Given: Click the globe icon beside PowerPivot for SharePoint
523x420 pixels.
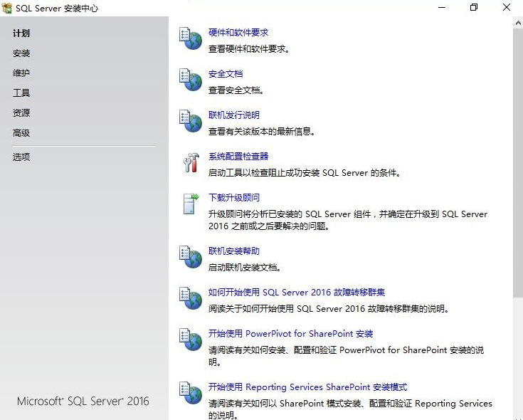Looking at the screenshot, I should (x=191, y=340).
